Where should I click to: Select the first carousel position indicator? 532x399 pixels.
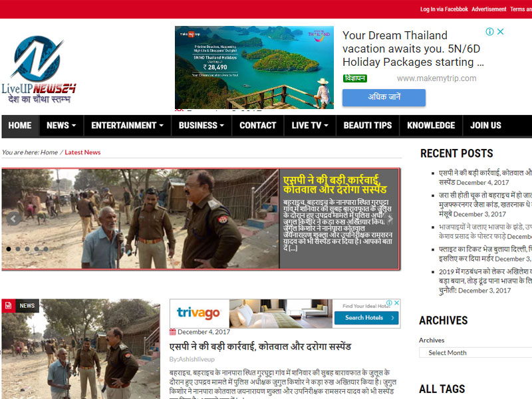pyautogui.click(x=9, y=249)
